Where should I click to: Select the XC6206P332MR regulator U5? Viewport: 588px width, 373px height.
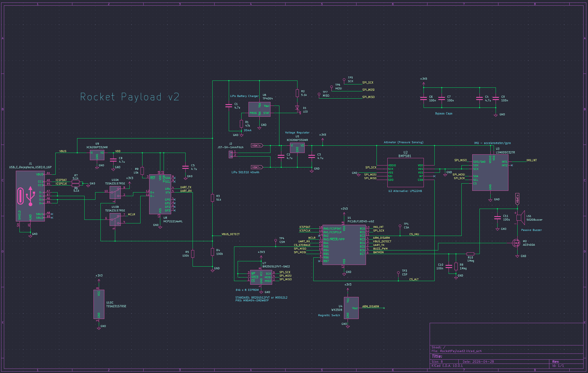[x=297, y=148]
